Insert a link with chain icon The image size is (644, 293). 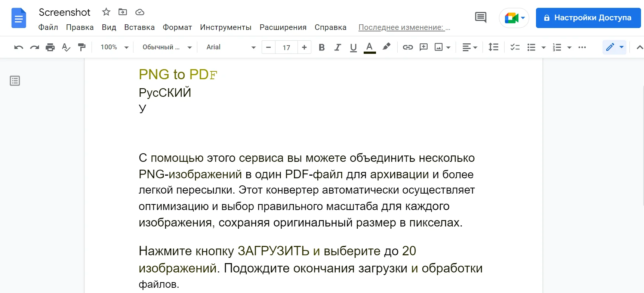tap(407, 47)
